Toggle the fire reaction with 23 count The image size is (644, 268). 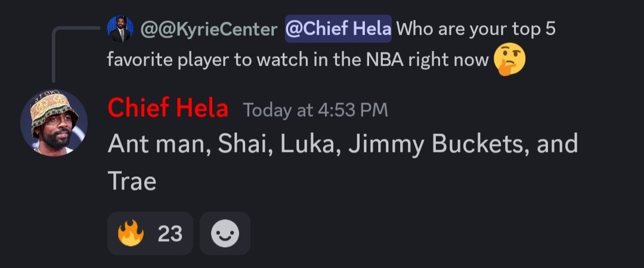tap(150, 234)
